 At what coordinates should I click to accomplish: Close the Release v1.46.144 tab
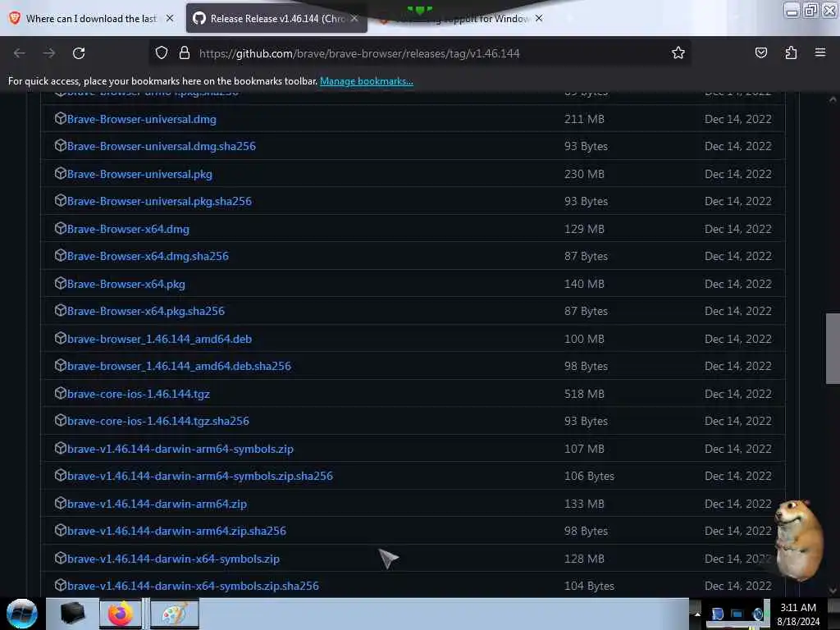[x=354, y=18]
